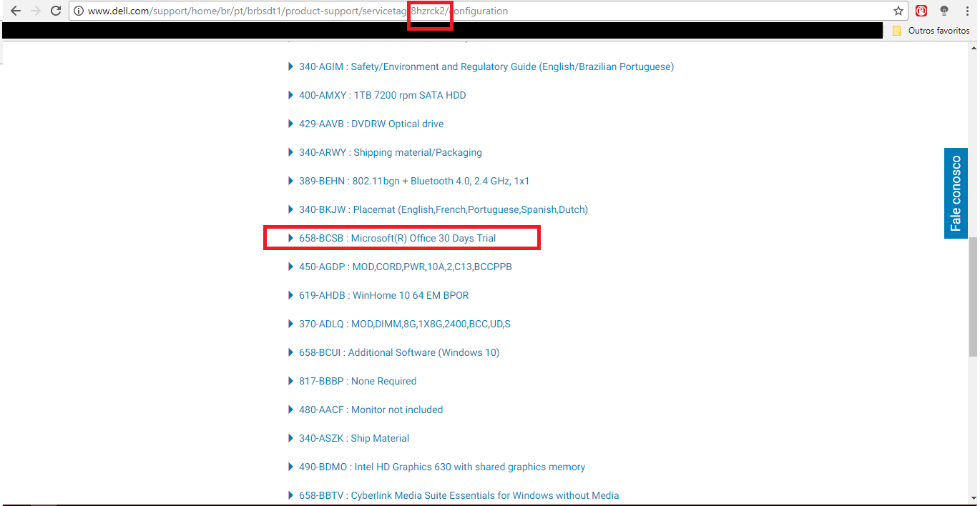The height and width of the screenshot is (506, 980).
Task: Click the address bar URL field
Action: tap(489, 11)
